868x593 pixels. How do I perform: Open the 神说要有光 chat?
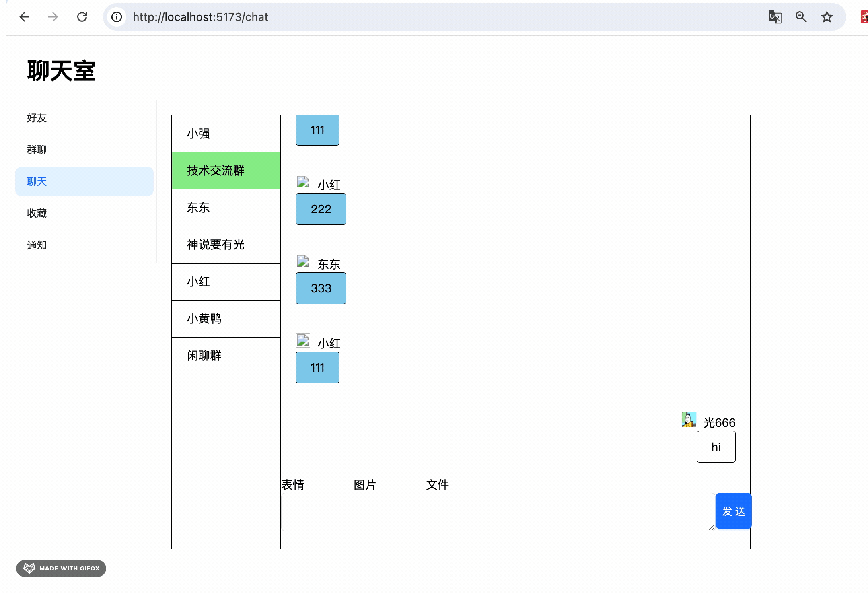226,245
